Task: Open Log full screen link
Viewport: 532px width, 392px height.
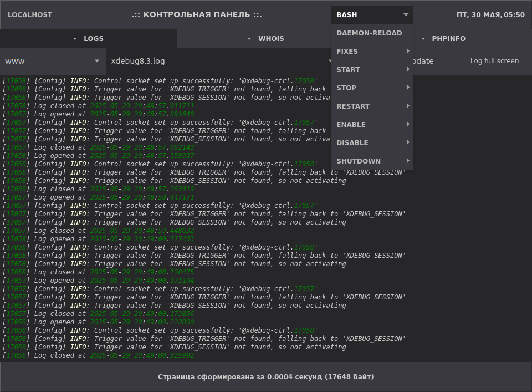Action: tap(494, 61)
